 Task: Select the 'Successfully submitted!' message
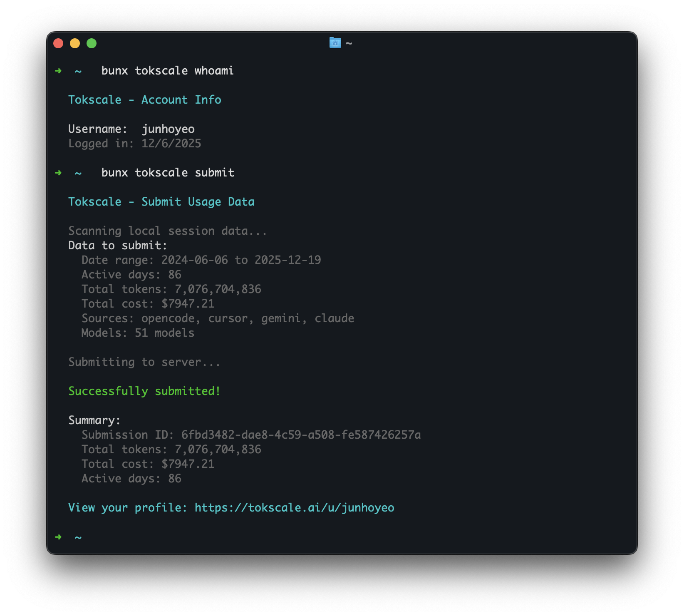point(144,391)
